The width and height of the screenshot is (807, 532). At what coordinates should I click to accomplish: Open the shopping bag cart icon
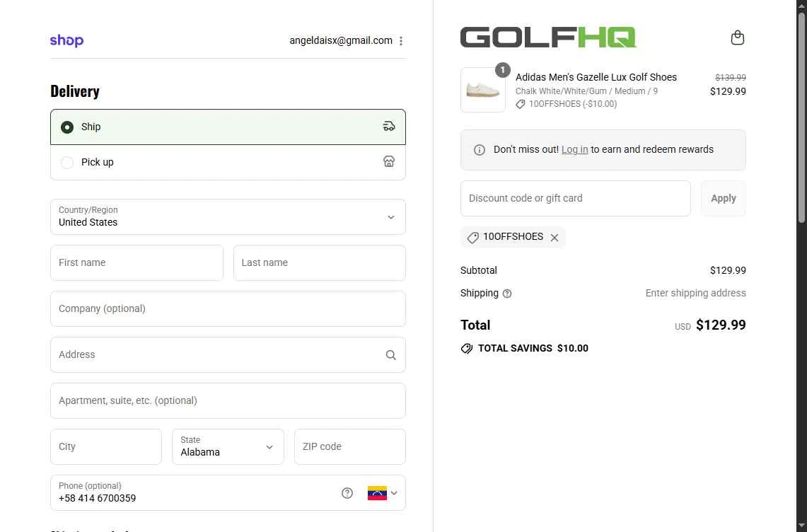pos(737,37)
